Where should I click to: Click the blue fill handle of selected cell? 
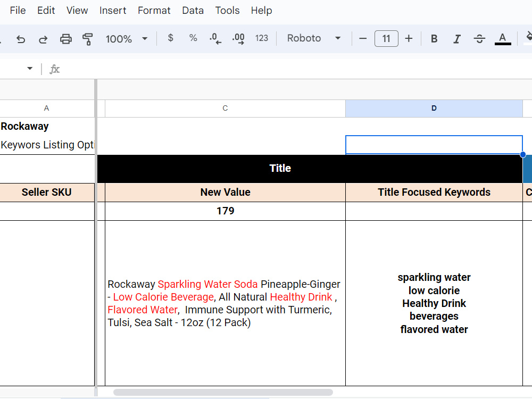(x=523, y=155)
